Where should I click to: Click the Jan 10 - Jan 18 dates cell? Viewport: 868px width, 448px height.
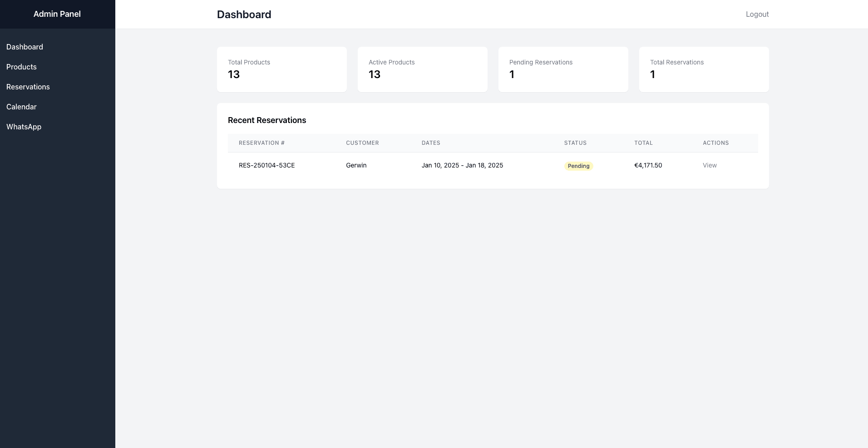click(462, 165)
